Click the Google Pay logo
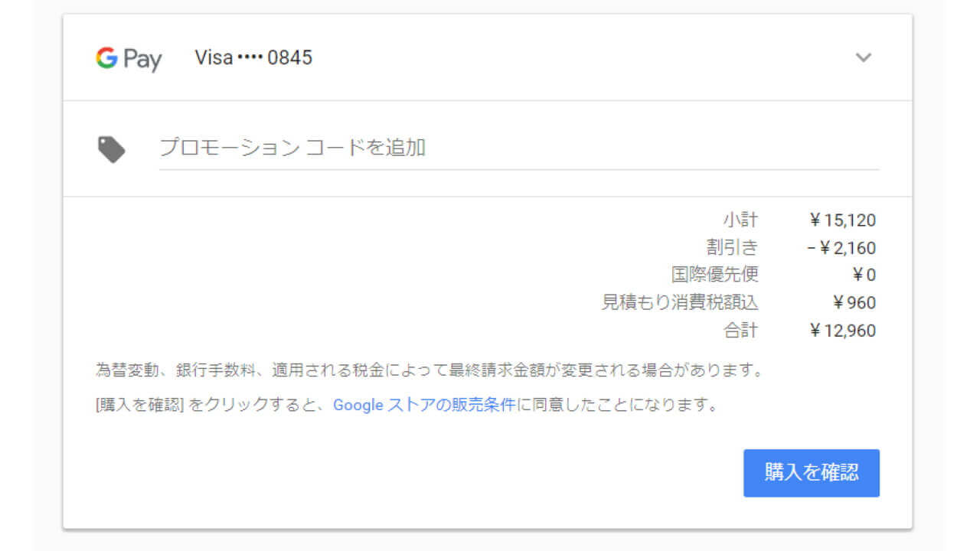Image resolution: width=980 pixels, height=551 pixels. [x=129, y=58]
